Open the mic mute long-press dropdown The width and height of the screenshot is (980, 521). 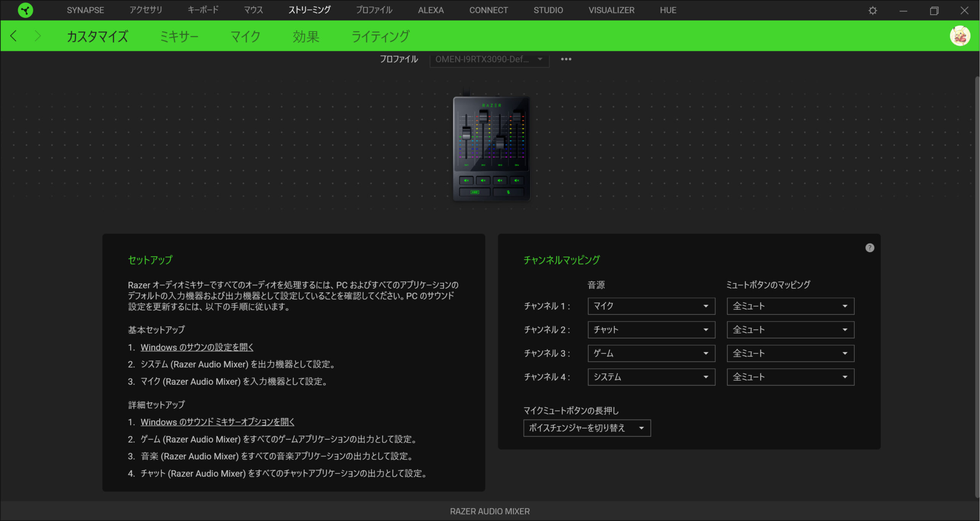point(587,428)
